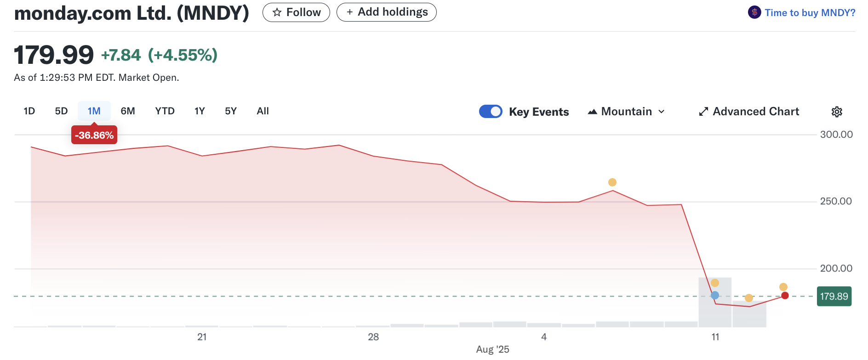Switch to the 6M range tab

coord(128,111)
